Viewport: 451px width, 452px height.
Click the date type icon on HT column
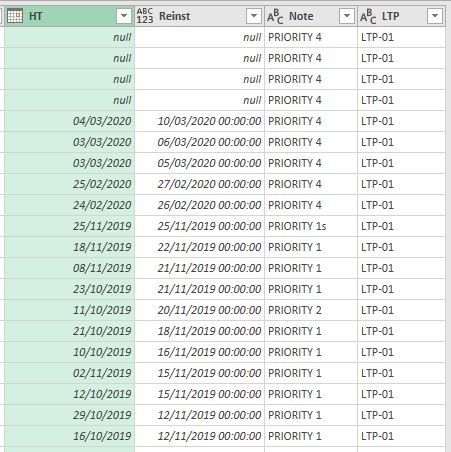[15, 16]
